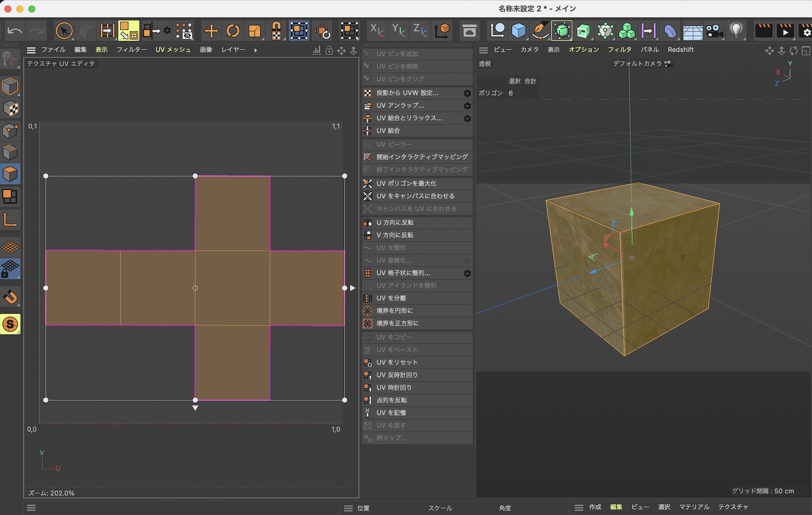The width and height of the screenshot is (812, 515).
Task: Open the viewport オプション menu
Action: coord(583,50)
